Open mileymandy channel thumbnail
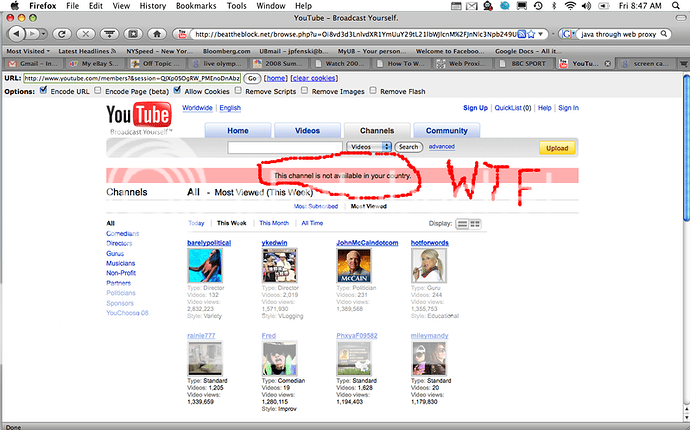690x430 pixels. coord(429,358)
